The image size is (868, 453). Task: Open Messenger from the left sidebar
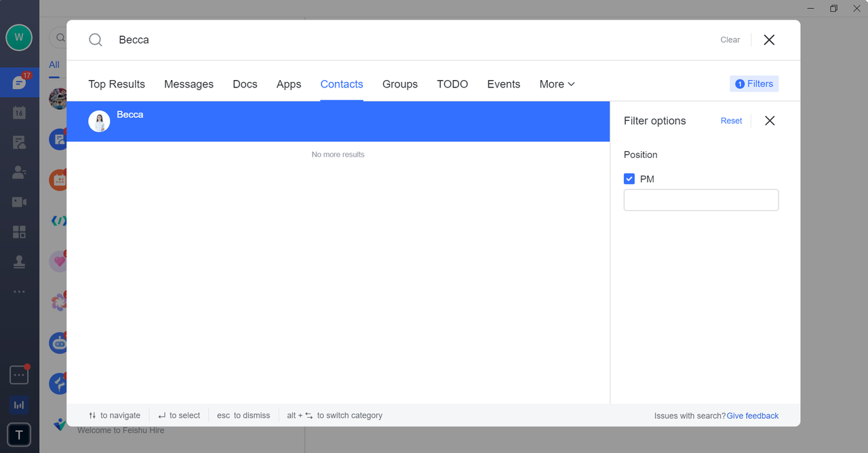click(x=19, y=83)
